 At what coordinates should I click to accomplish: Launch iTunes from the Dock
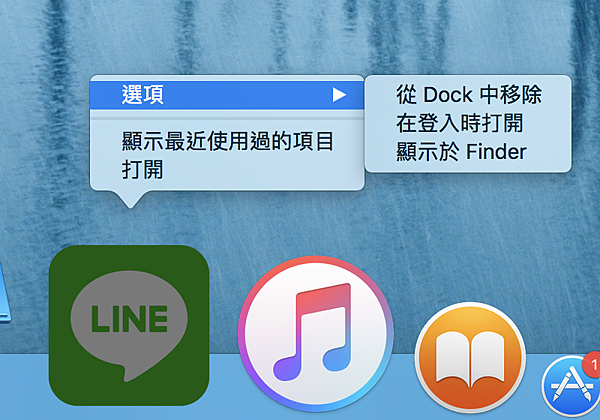(315, 333)
